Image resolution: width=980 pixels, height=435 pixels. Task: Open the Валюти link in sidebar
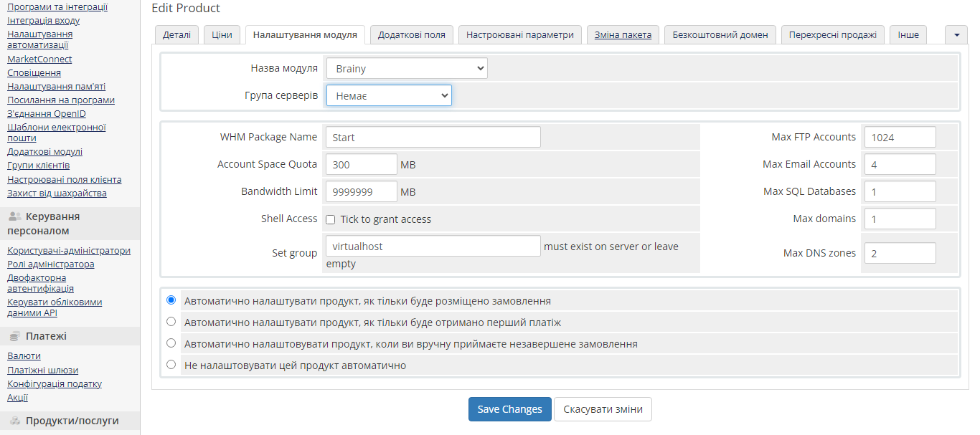point(24,356)
